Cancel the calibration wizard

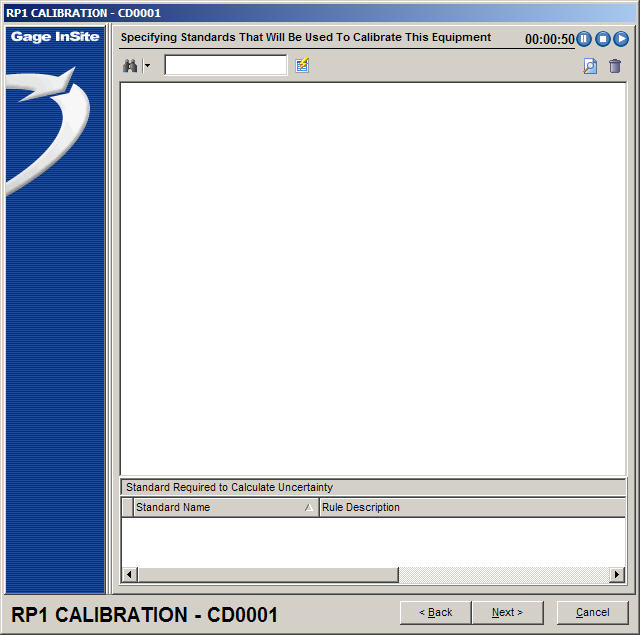592,612
